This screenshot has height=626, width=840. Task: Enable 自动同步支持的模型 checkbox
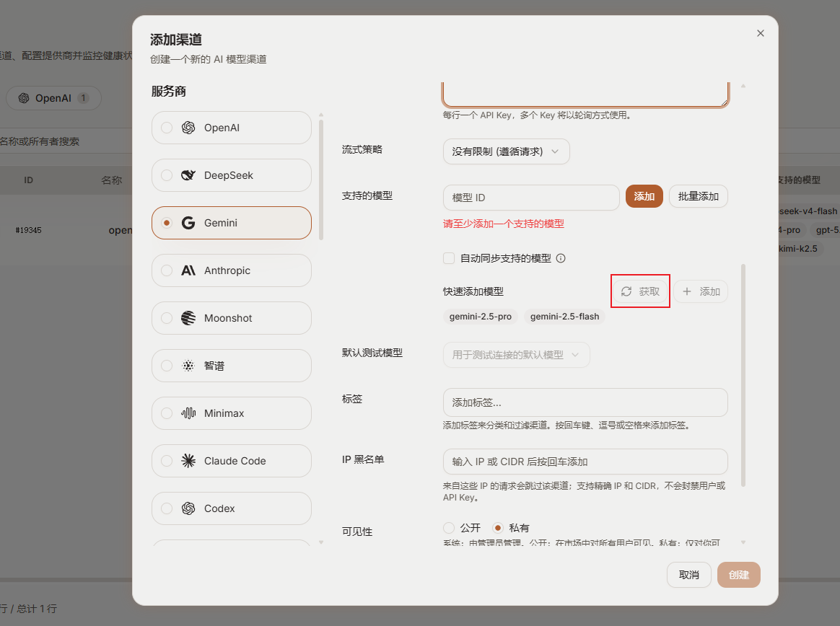(x=449, y=258)
